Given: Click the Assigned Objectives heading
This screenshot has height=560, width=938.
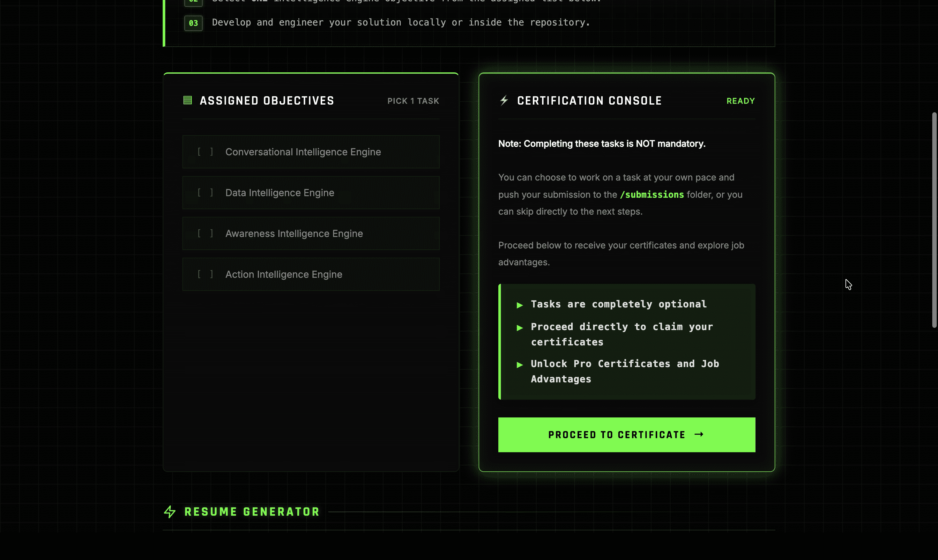Looking at the screenshot, I should coord(267,101).
